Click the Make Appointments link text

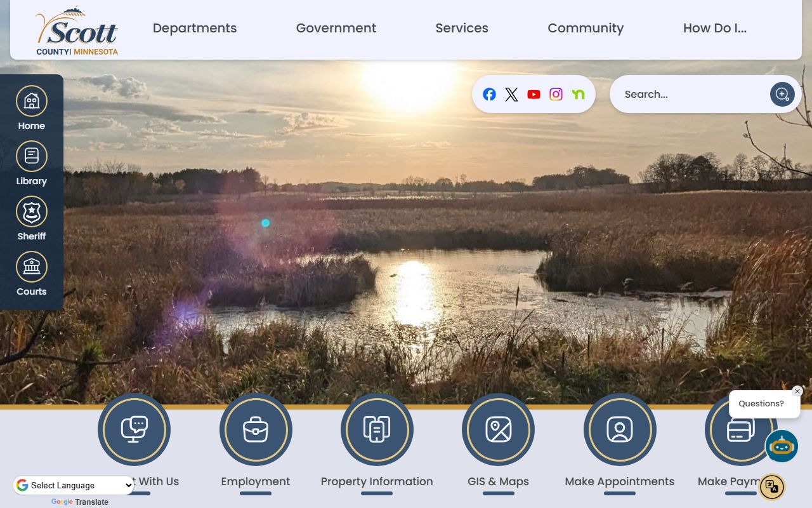point(620,481)
